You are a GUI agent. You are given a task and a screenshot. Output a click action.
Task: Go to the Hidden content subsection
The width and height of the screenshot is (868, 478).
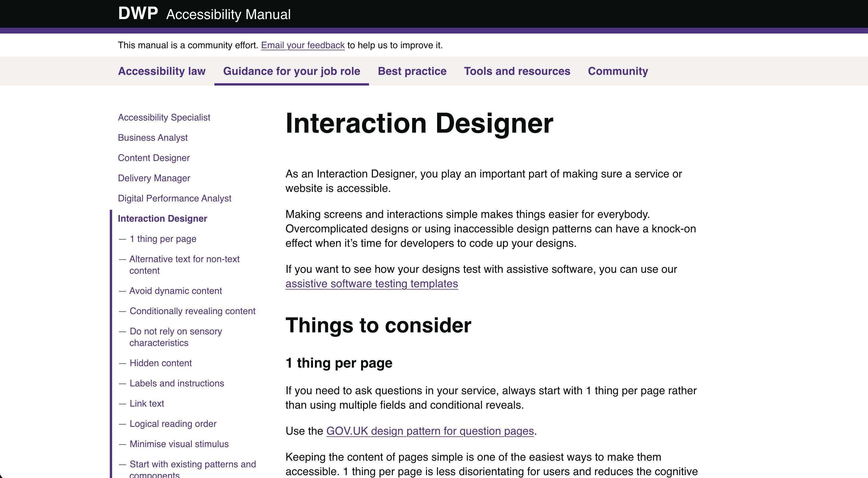click(160, 363)
